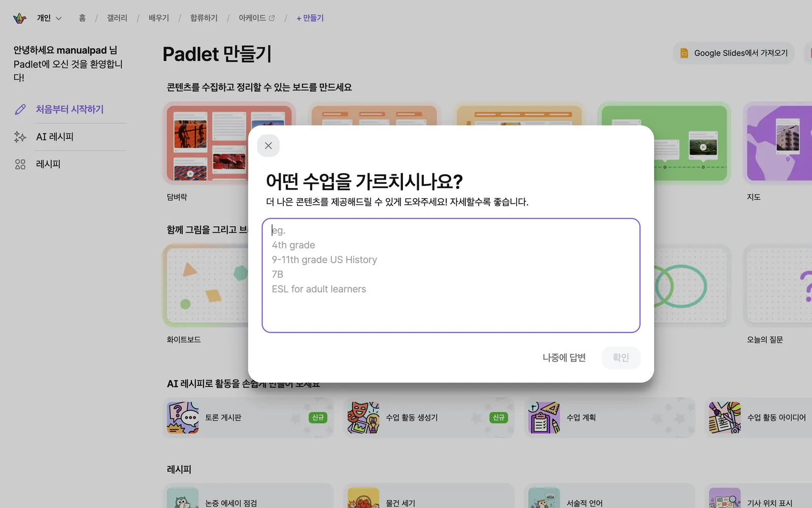The image size is (812, 508).
Task: Open the 배우기 navigation item
Action: point(159,18)
